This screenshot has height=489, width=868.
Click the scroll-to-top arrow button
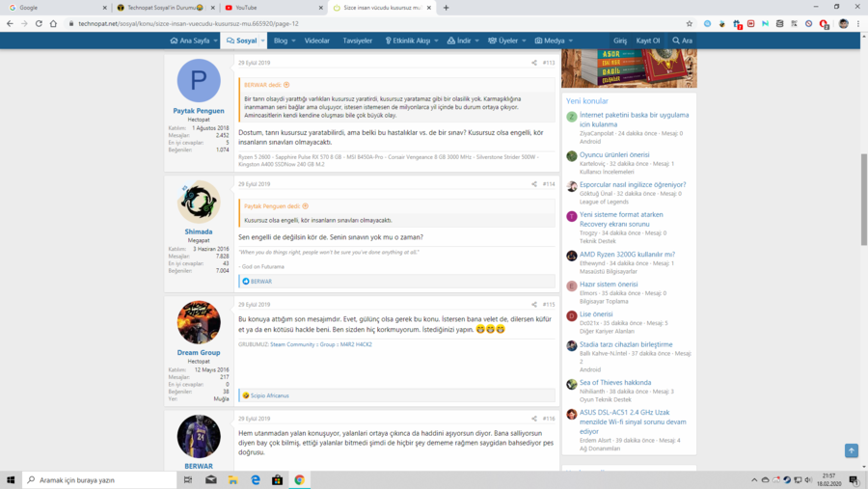(852, 450)
